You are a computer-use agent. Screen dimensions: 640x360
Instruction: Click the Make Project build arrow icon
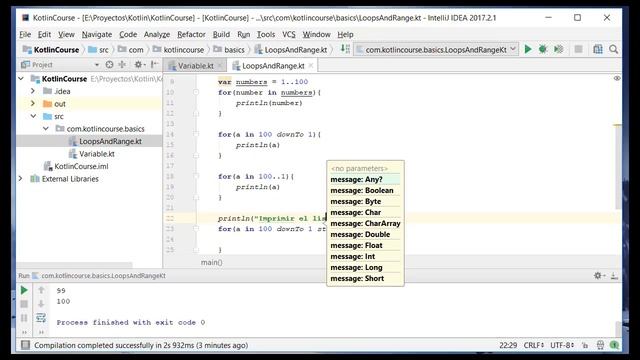(345, 49)
